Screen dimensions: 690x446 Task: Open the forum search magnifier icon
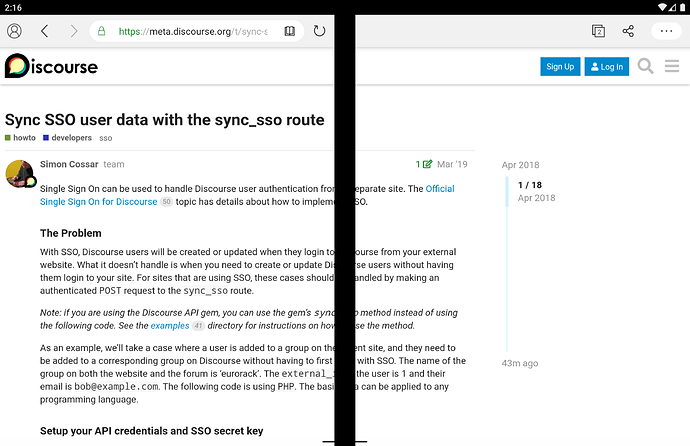645,66
